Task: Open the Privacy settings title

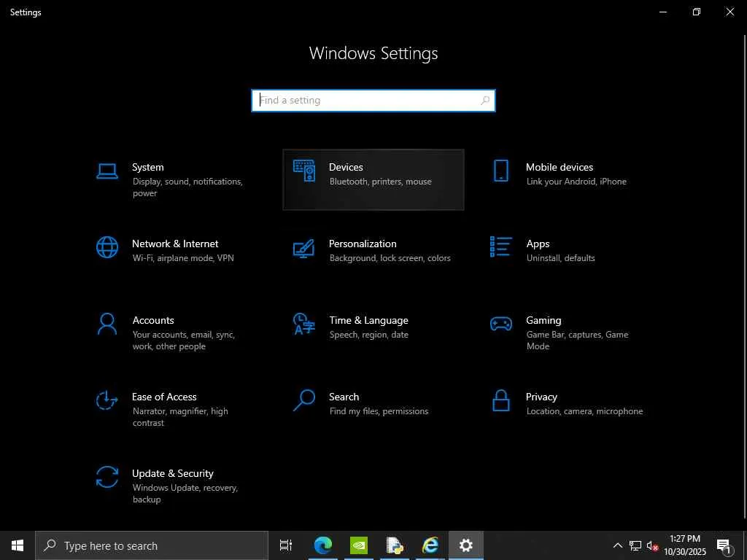Action: pyautogui.click(x=541, y=397)
